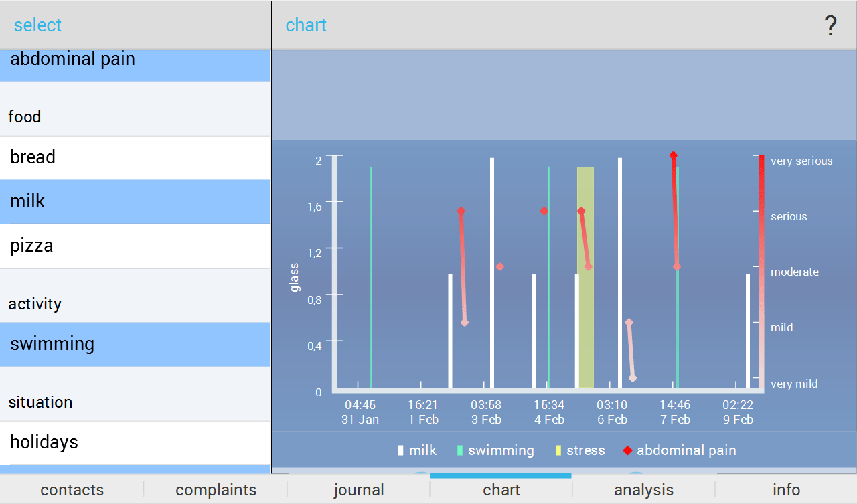This screenshot has height=504, width=857.
Task: Click the '03:10 6 Feb' time label
Action: (612, 412)
